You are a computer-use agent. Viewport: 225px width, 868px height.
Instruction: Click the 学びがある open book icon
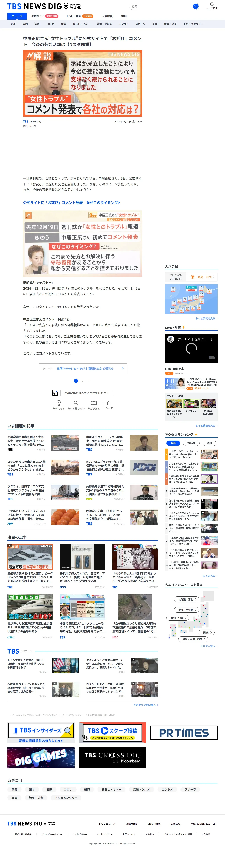94,403
